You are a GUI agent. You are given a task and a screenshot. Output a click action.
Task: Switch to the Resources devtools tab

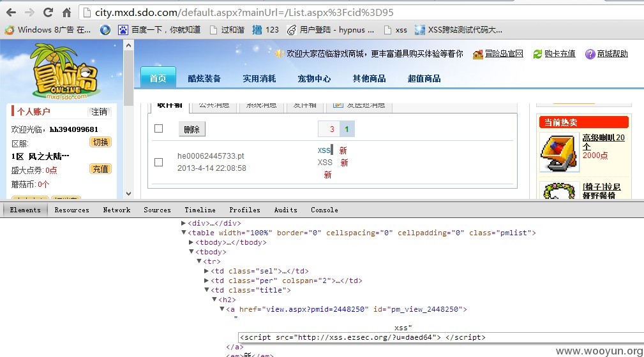72,210
